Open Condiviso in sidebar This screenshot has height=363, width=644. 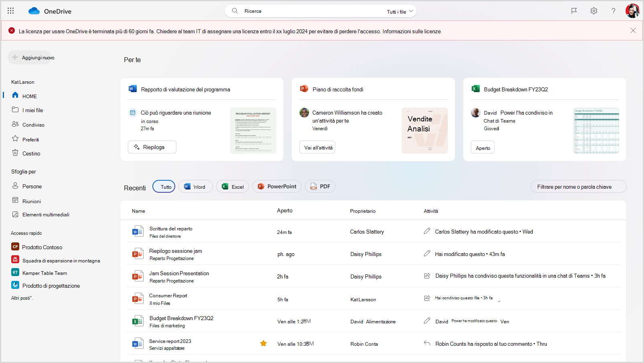point(28,125)
